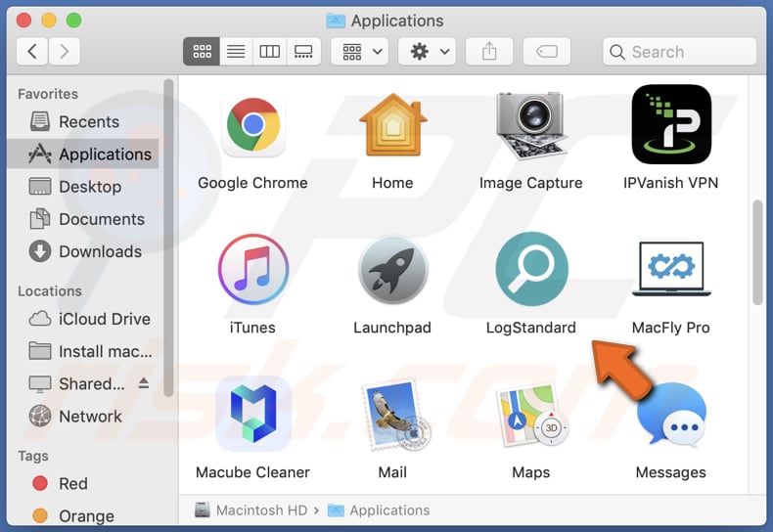Viewport: 773px width, 532px height.
Task: Click the Search field
Action: [x=679, y=51]
